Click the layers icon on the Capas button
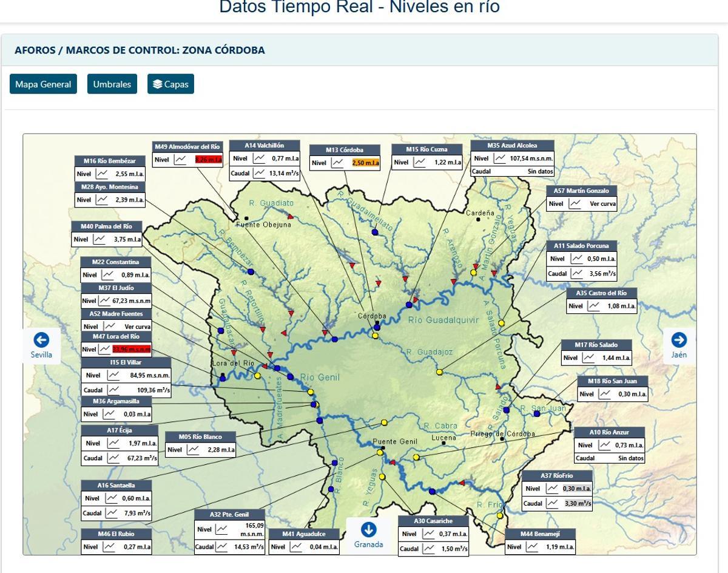The width and height of the screenshot is (728, 573). point(157,84)
